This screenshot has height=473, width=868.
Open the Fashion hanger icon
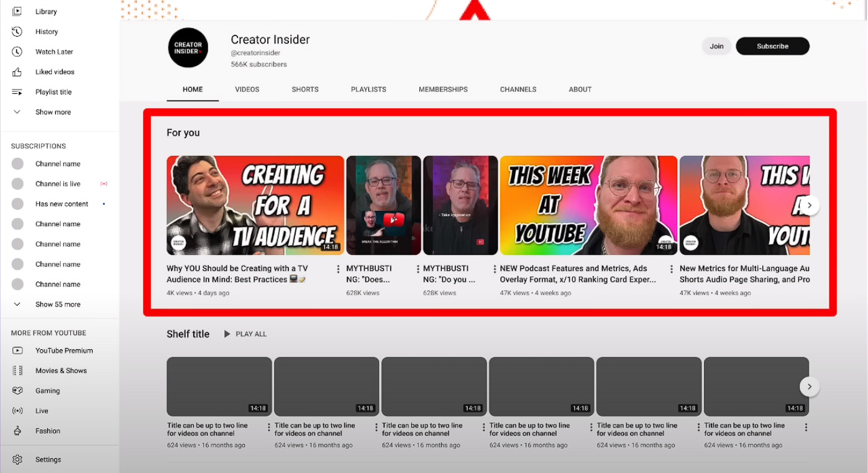(x=17, y=431)
